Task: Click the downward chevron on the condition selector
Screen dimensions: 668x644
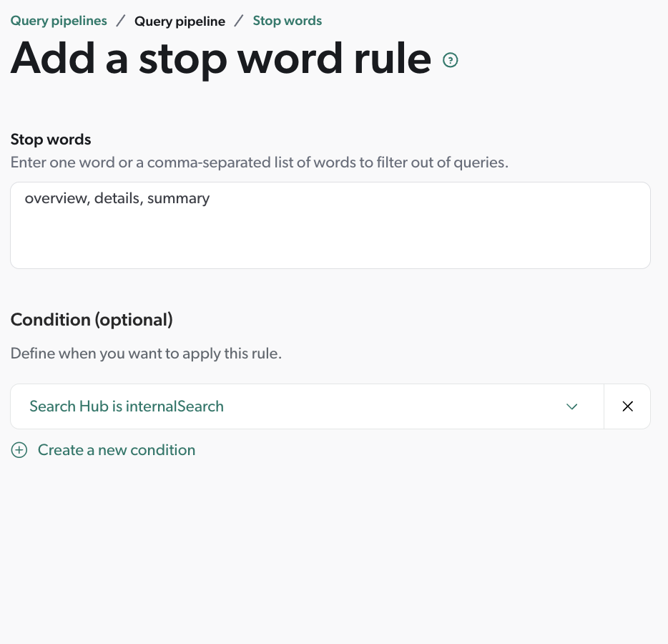Action: coord(572,406)
